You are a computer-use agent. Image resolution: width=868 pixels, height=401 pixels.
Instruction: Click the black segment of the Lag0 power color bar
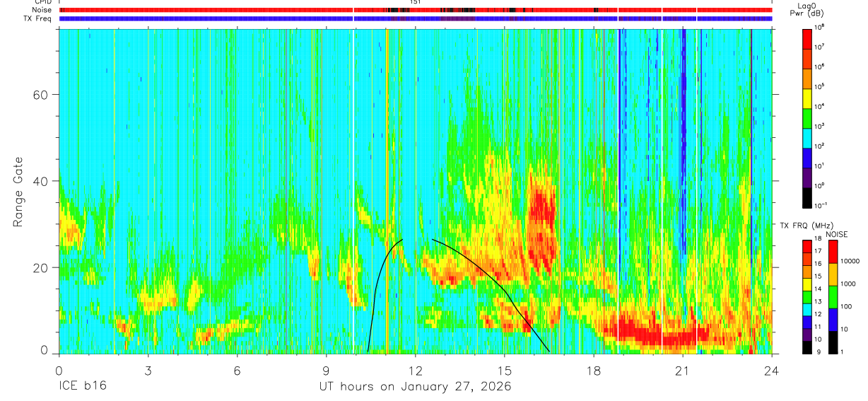(x=808, y=197)
